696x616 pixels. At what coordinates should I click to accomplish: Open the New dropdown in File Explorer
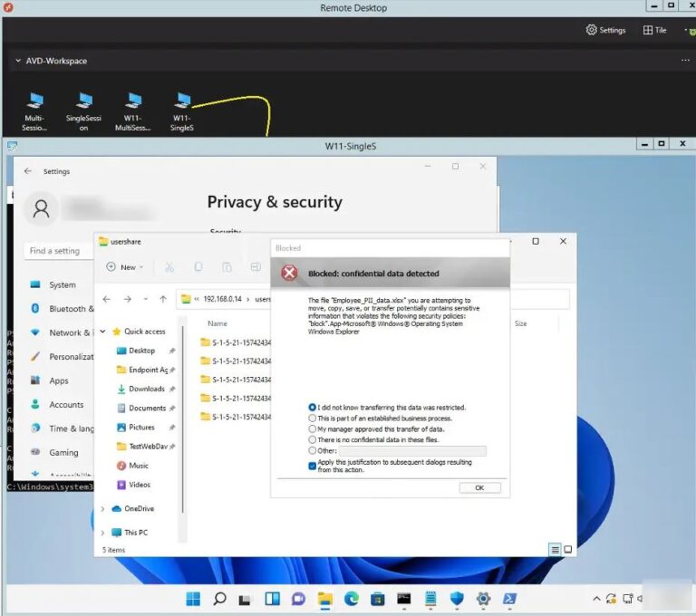(x=125, y=266)
